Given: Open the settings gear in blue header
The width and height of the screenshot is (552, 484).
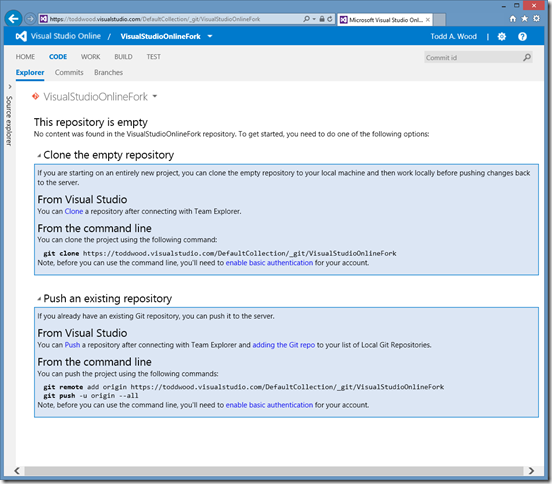Looking at the screenshot, I should (x=502, y=37).
